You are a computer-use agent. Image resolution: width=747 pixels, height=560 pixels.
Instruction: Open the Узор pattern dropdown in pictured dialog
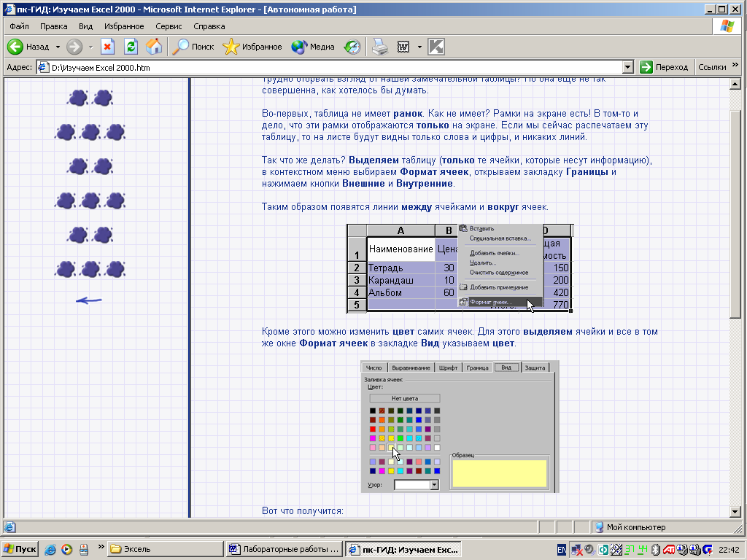(x=434, y=485)
